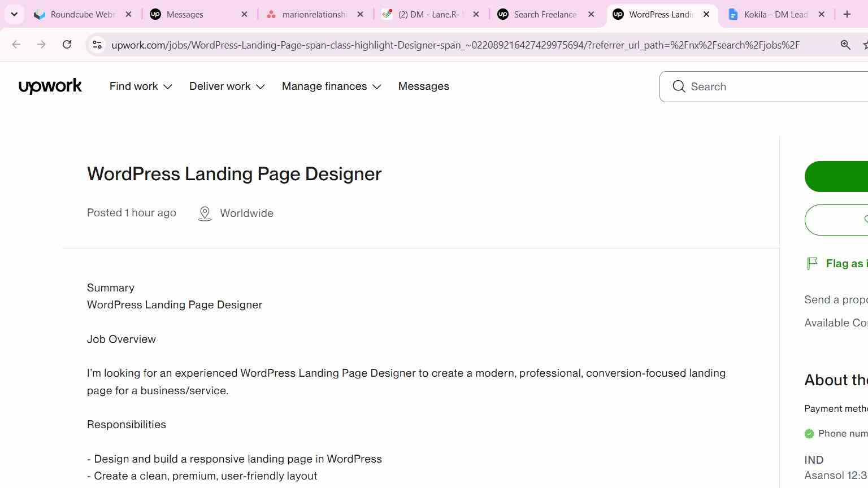Click the search magnifier icon
This screenshot has height=488, width=868.
click(x=679, y=86)
